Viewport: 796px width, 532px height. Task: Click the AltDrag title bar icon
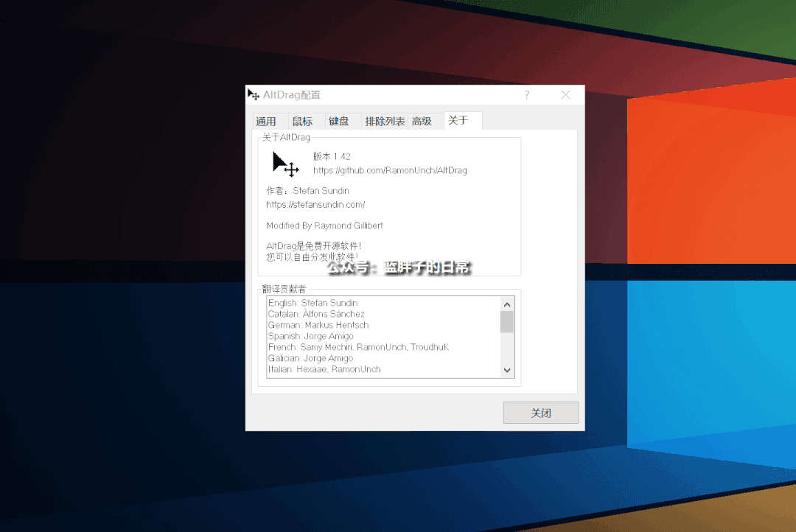254,94
